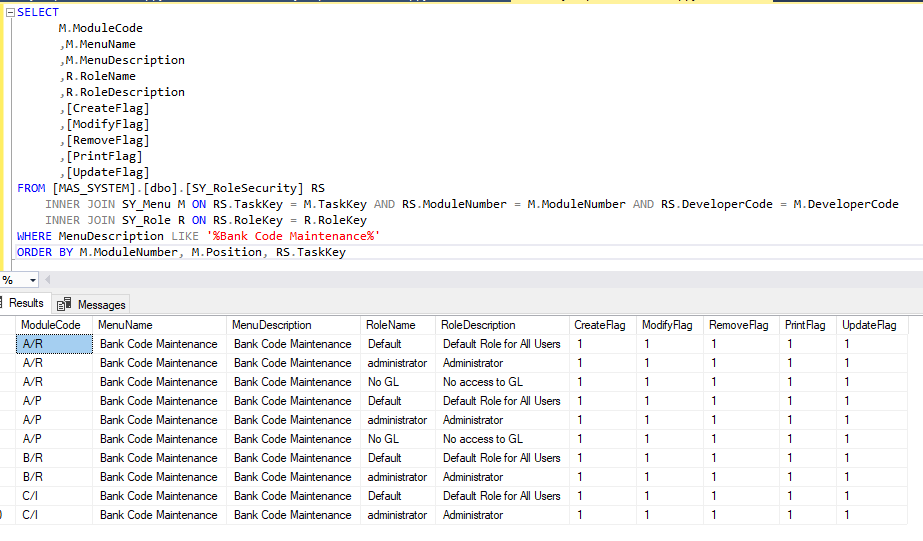Select the CreateFlag column header
923x541 pixels.
[603, 325]
